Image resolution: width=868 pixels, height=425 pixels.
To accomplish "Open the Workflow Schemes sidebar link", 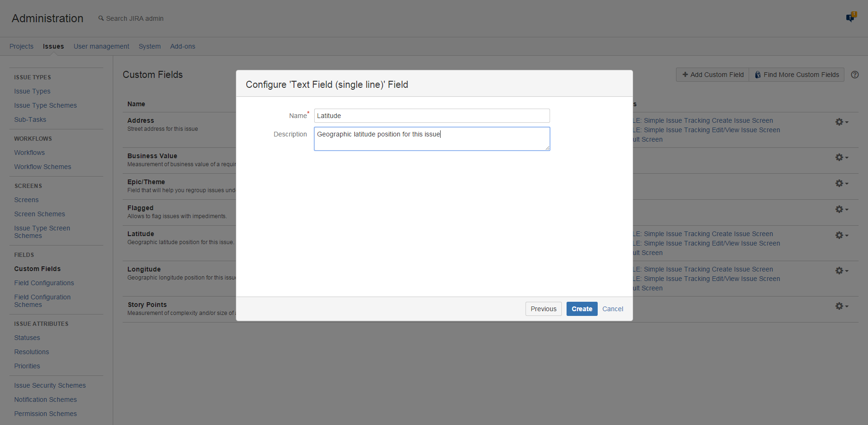I will pos(42,166).
